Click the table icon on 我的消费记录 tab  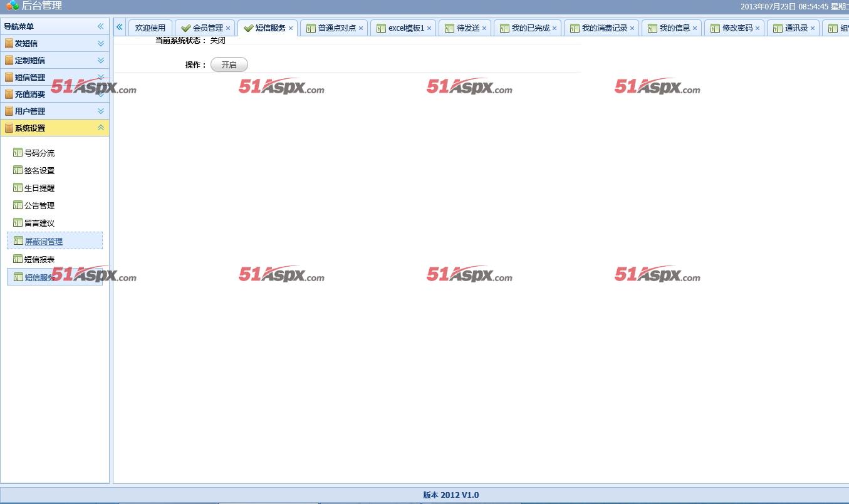575,28
